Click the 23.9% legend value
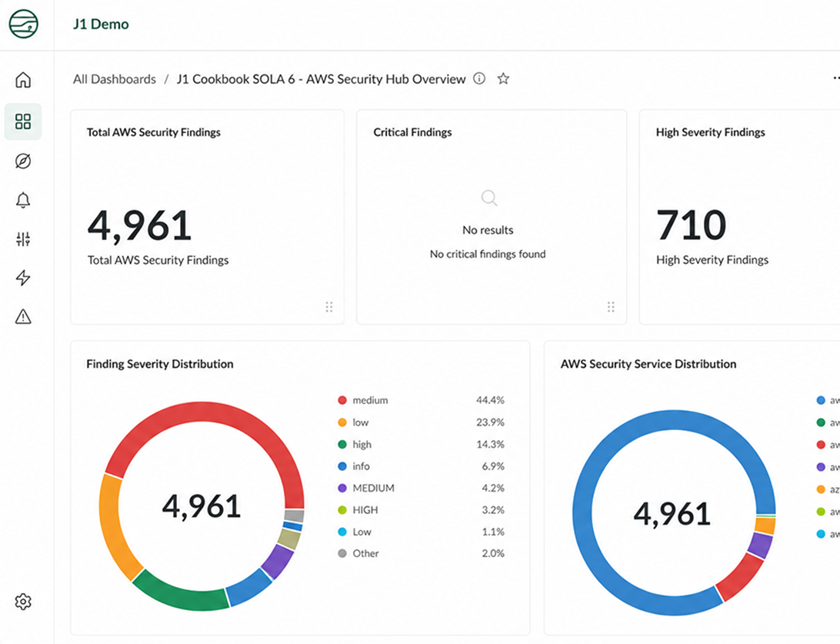 coord(490,422)
